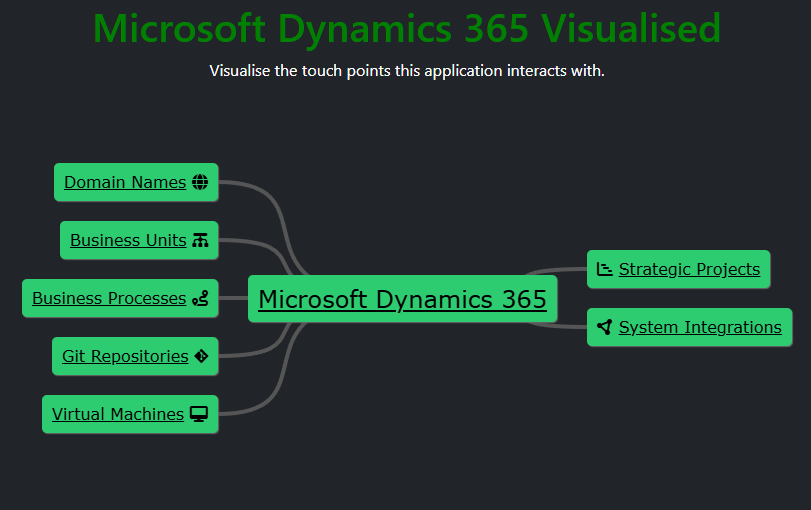
Task: Click the org-chart icon beside Business Units
Action: (x=200, y=240)
